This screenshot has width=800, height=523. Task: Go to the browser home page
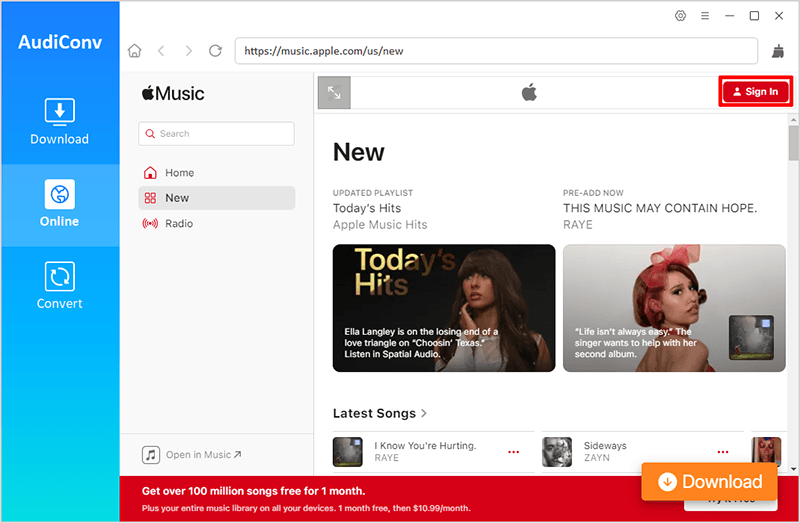click(x=135, y=51)
